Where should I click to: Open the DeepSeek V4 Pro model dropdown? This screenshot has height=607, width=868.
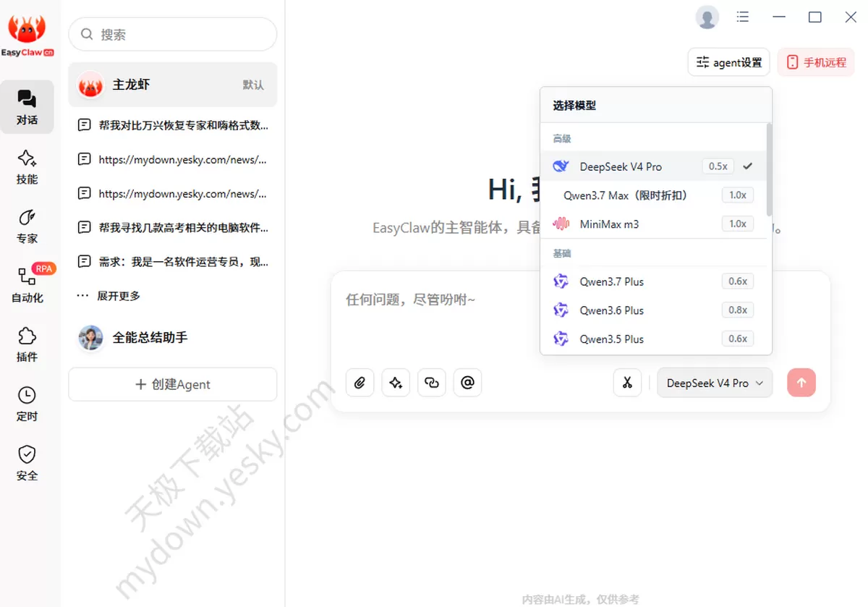(715, 383)
